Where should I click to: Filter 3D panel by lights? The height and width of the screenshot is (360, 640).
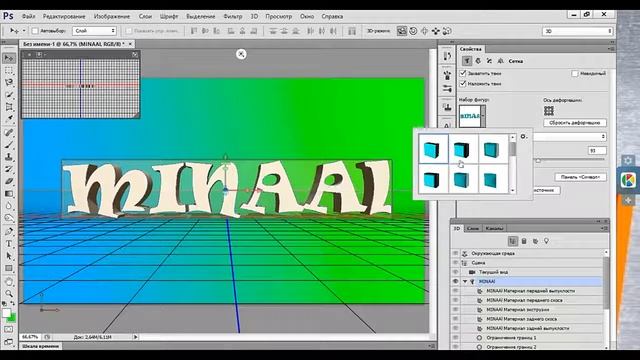point(547,241)
